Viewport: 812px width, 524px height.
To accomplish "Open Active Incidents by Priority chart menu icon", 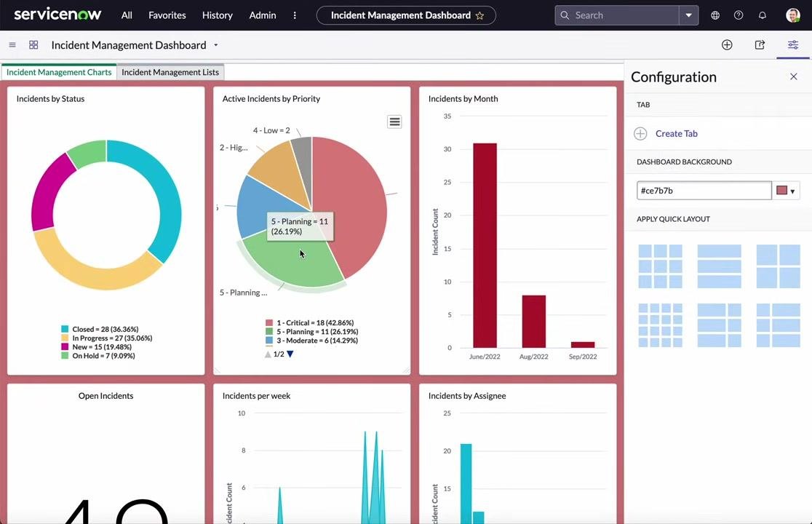I will point(394,122).
